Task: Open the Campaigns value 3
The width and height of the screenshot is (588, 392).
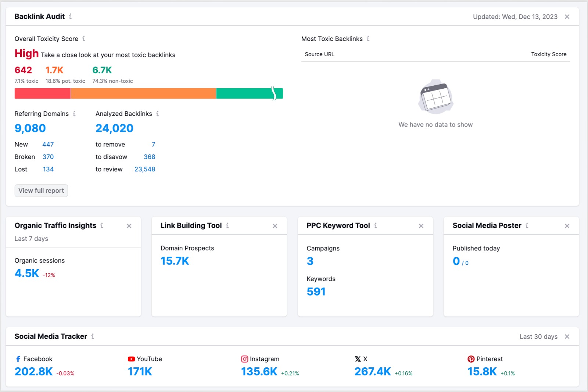Action: [310, 261]
